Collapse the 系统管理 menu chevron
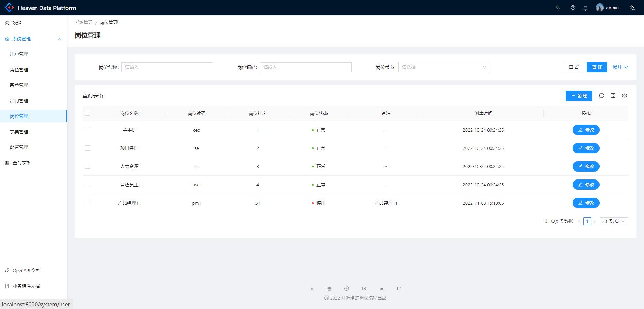This screenshot has height=309, width=644. [60, 39]
